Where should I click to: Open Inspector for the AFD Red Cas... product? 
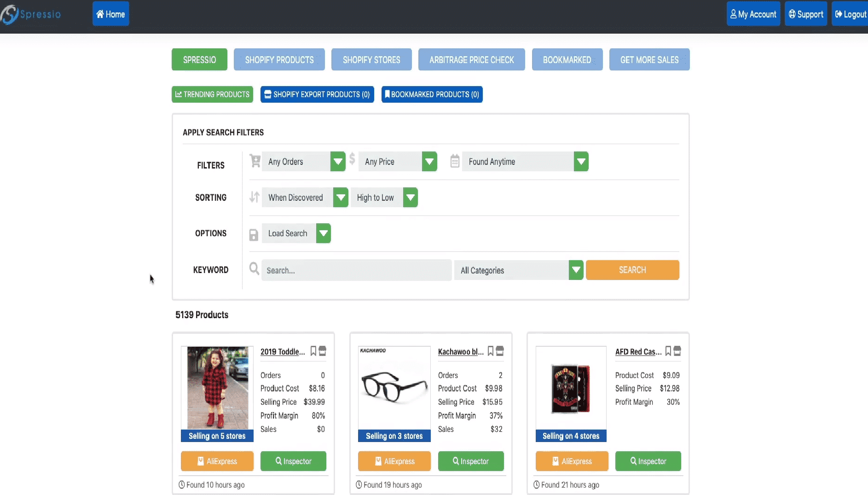tap(648, 461)
